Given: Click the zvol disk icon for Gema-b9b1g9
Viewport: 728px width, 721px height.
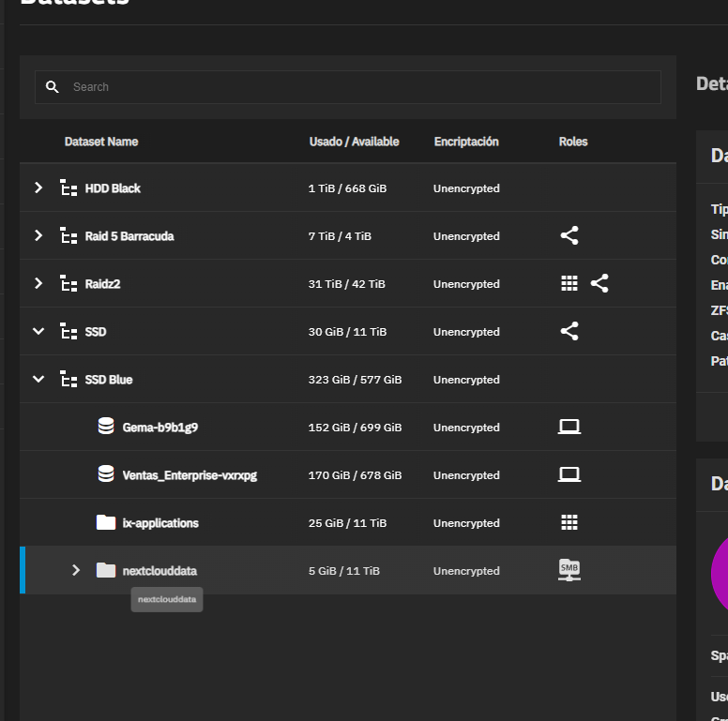Looking at the screenshot, I should pos(106,426).
